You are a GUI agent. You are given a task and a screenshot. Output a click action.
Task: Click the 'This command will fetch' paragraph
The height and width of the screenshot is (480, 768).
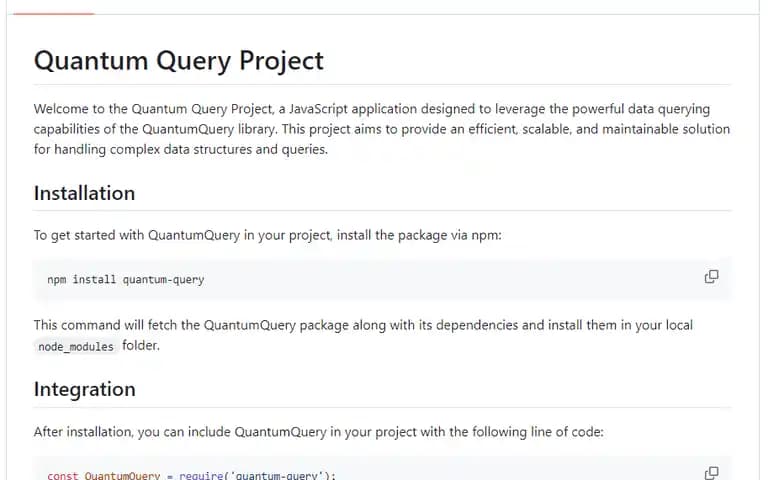[x=363, y=335]
